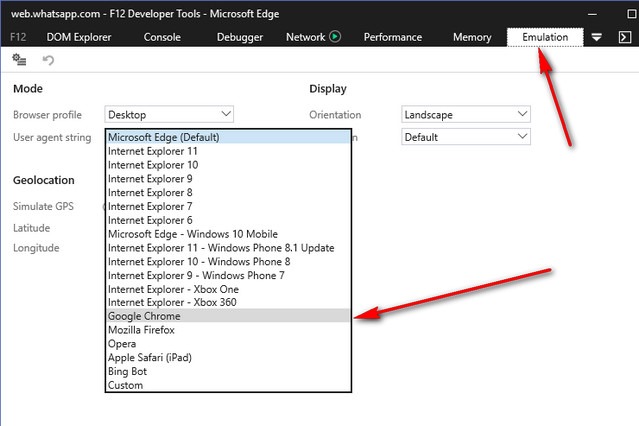
Task: Click the Browser profile label
Action: click(47, 115)
